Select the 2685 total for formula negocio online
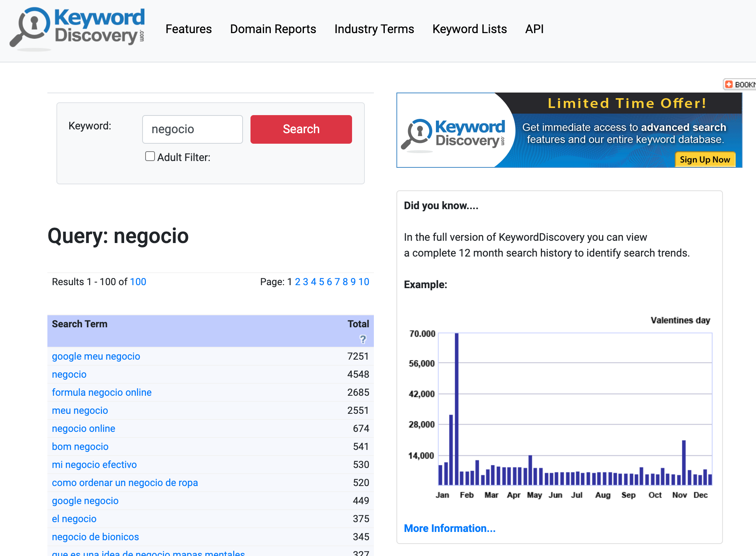The image size is (756, 556). coord(358,392)
